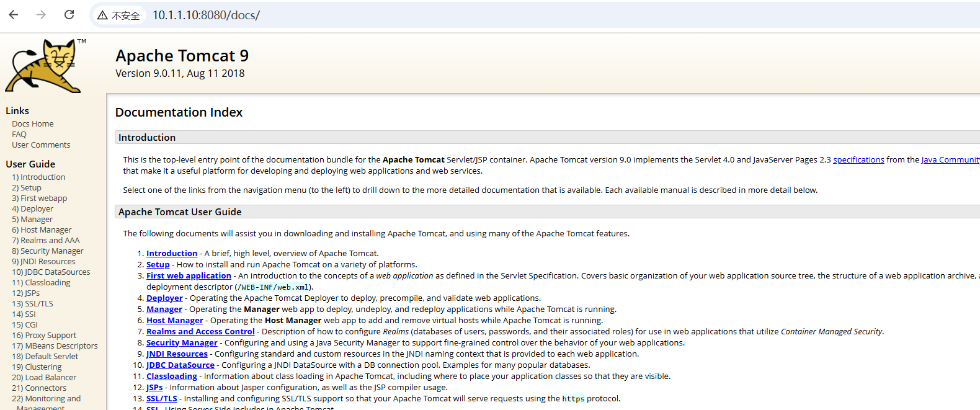This screenshot has height=410, width=980.
Task: Open sidebar item 5) Manager
Action: (x=32, y=220)
